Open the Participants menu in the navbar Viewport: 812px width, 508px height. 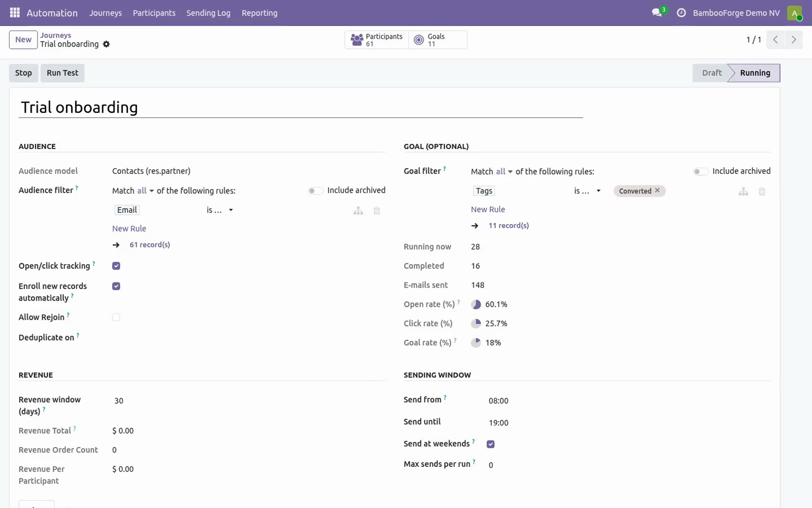point(154,13)
